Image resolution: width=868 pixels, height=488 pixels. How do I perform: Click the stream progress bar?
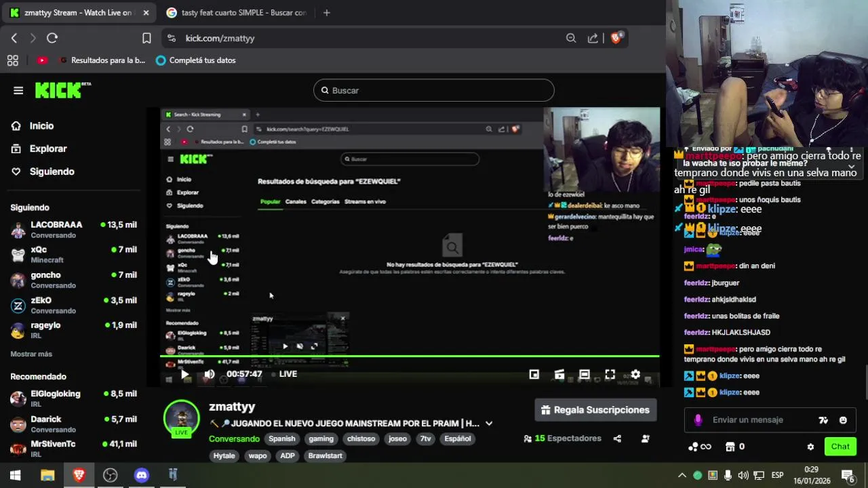[x=410, y=356]
